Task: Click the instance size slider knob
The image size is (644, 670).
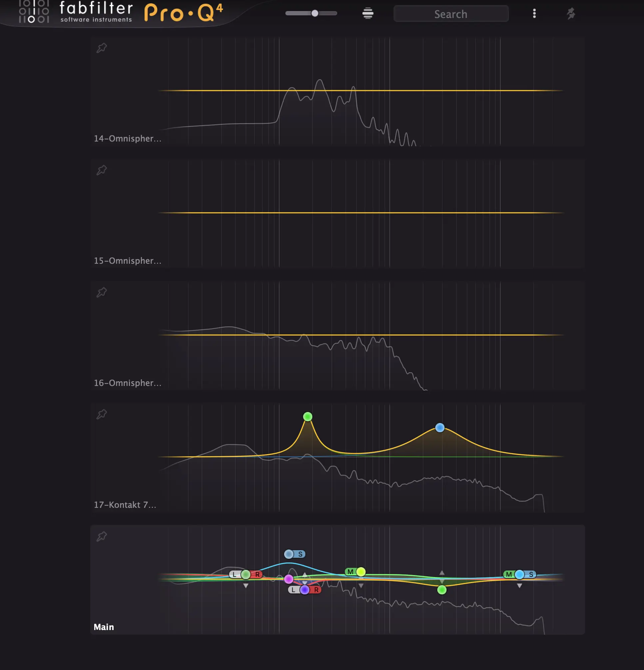Action: [315, 13]
